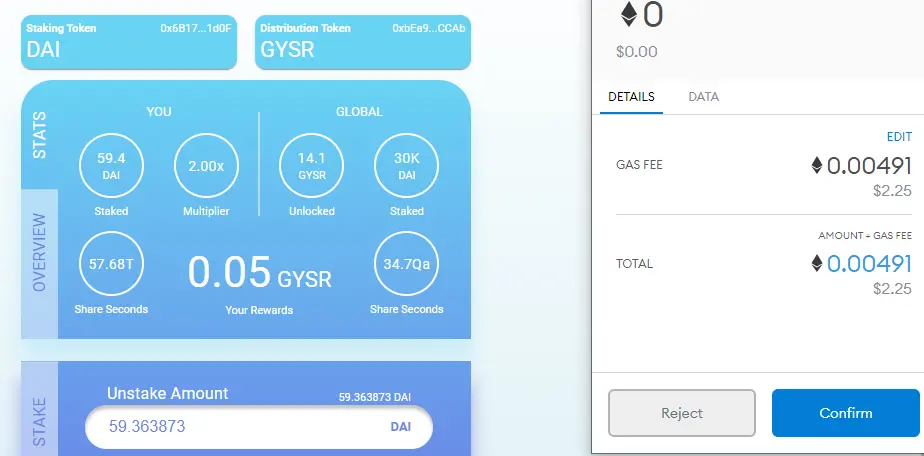Screen dimensions: 924x456
Task: Open the DAI Staking Token card
Action: click(x=129, y=42)
